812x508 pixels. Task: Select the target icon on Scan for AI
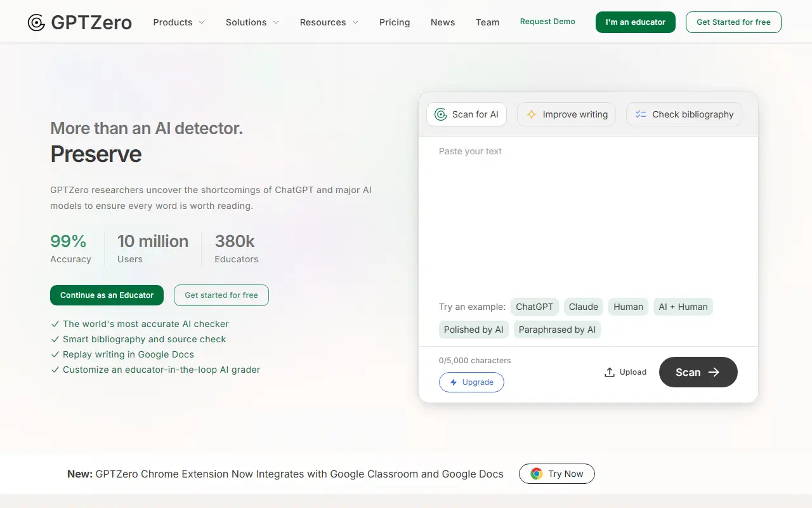441,114
